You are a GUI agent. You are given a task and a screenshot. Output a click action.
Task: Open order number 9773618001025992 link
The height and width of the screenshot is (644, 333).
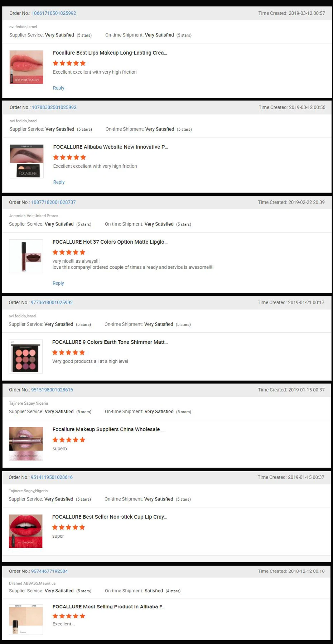pos(52,302)
